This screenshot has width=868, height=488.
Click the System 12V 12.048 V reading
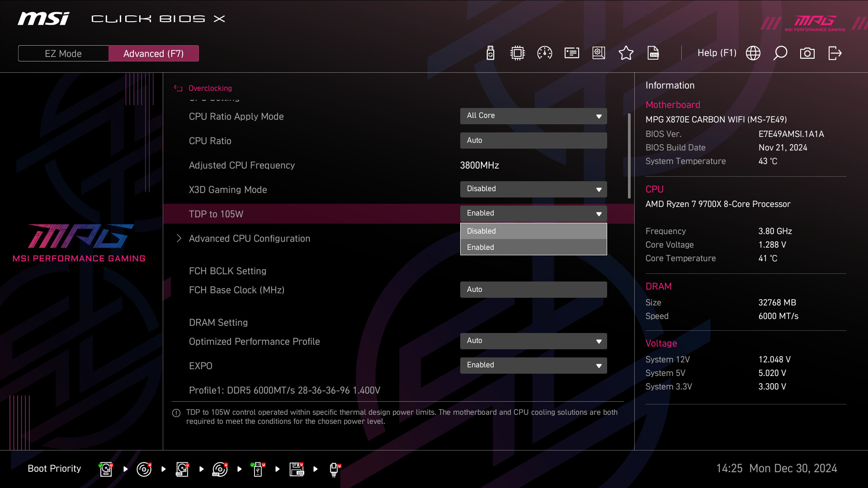(x=774, y=360)
